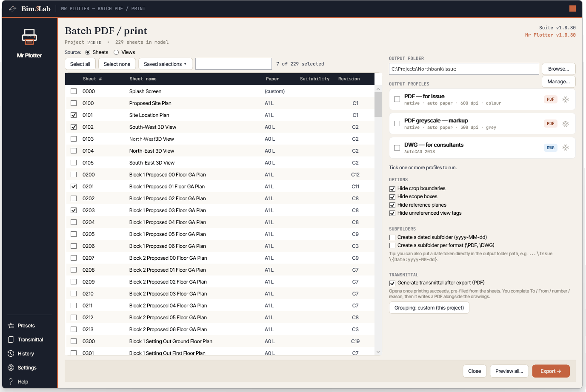
Task: Select the Views source radio button
Action: coord(116,52)
